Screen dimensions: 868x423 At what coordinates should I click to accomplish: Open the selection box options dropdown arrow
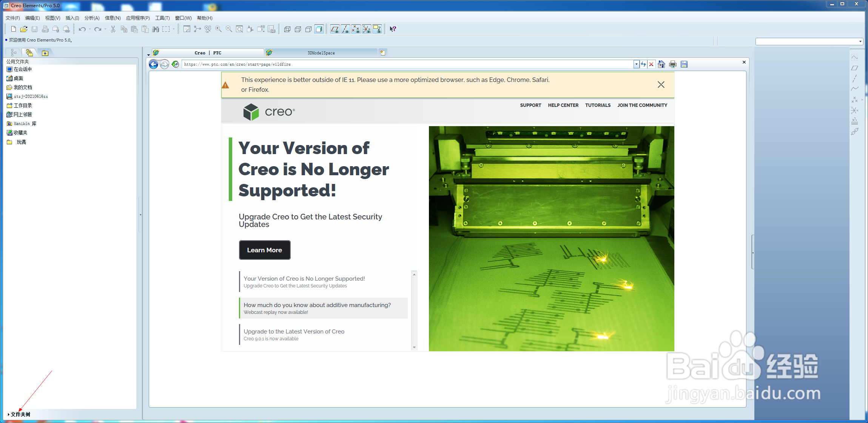point(174,29)
